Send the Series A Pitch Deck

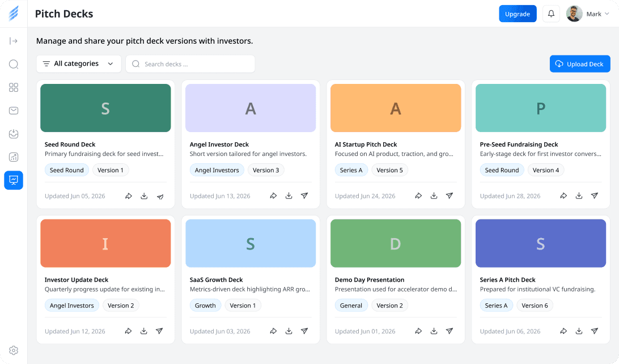click(x=595, y=331)
